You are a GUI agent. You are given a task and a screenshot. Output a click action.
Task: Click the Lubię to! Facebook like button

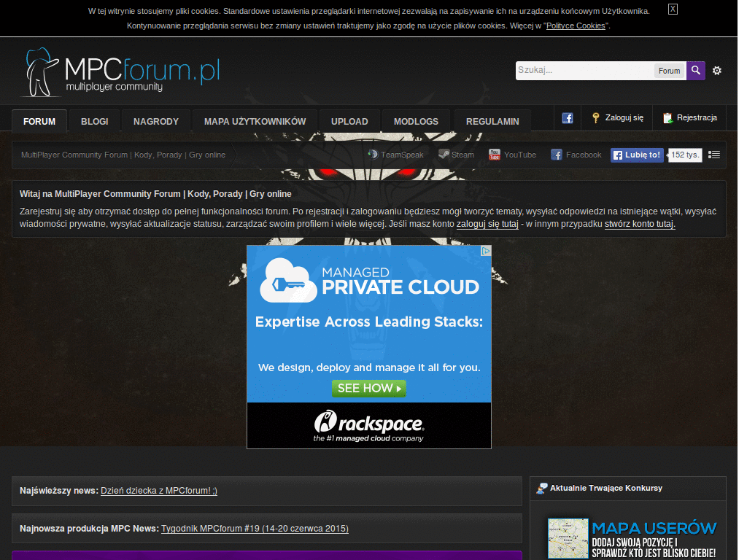(637, 155)
